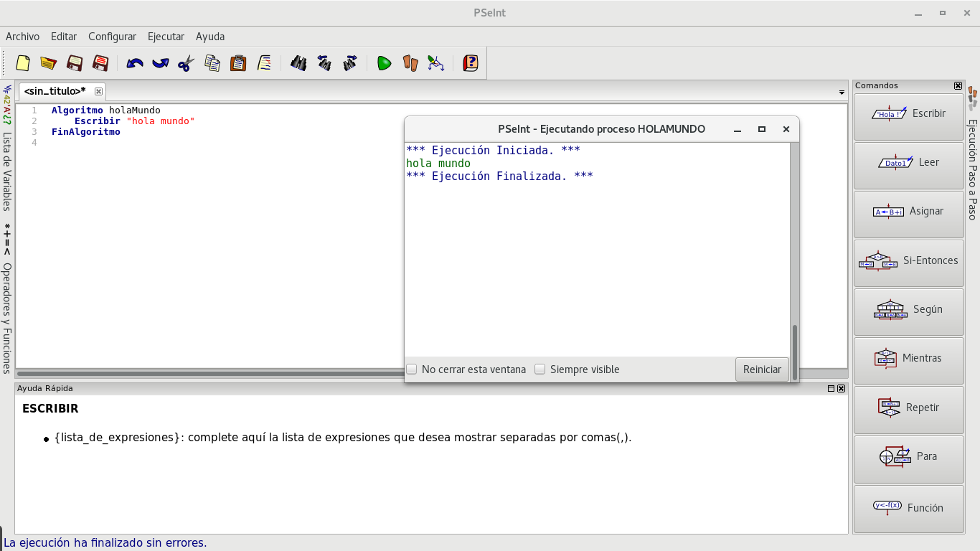Insert a Función block
Image resolution: width=980 pixels, height=551 pixels.
[x=908, y=509]
